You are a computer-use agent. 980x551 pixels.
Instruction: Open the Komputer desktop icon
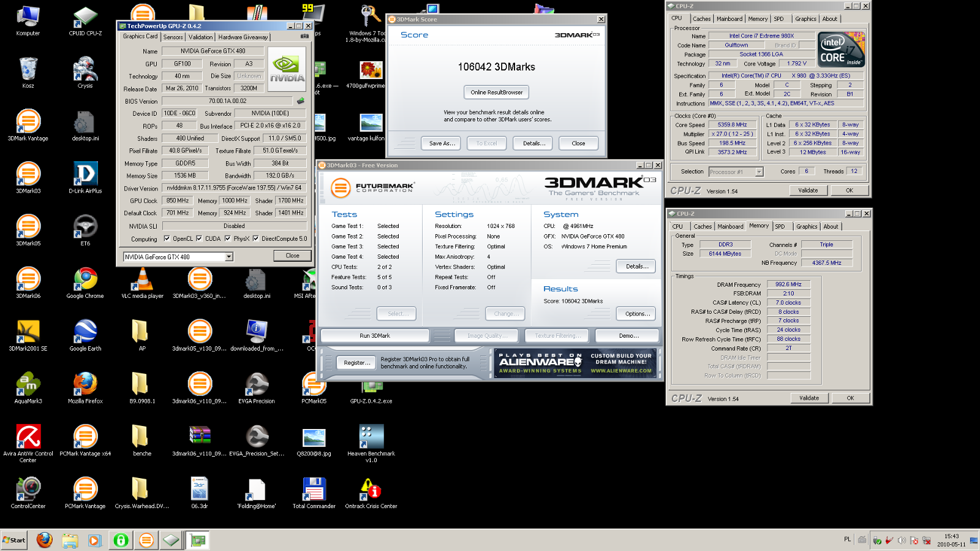[x=28, y=20]
